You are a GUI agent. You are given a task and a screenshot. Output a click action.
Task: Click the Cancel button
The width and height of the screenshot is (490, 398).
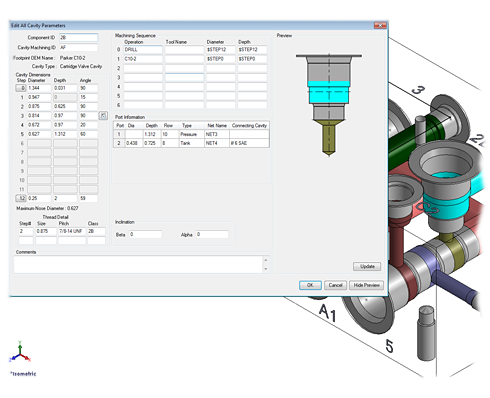point(335,285)
